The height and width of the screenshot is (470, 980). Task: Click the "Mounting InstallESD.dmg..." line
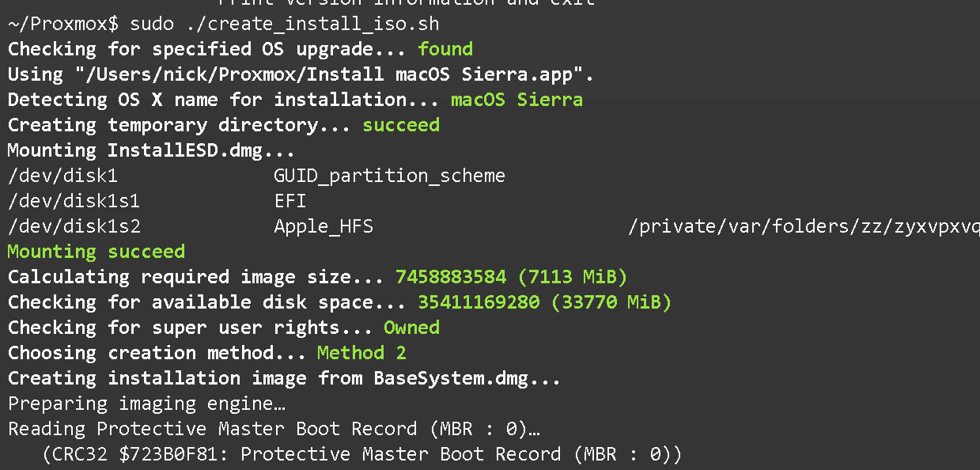point(152,150)
